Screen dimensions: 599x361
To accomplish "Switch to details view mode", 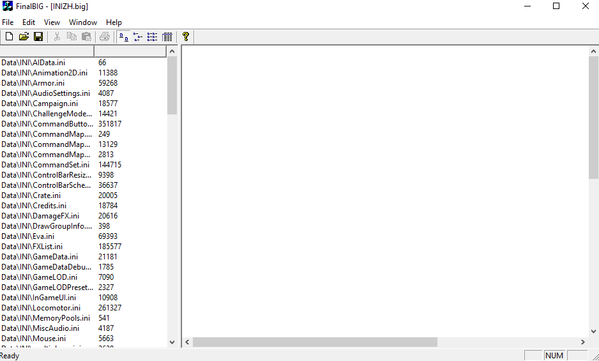I will coord(167,37).
